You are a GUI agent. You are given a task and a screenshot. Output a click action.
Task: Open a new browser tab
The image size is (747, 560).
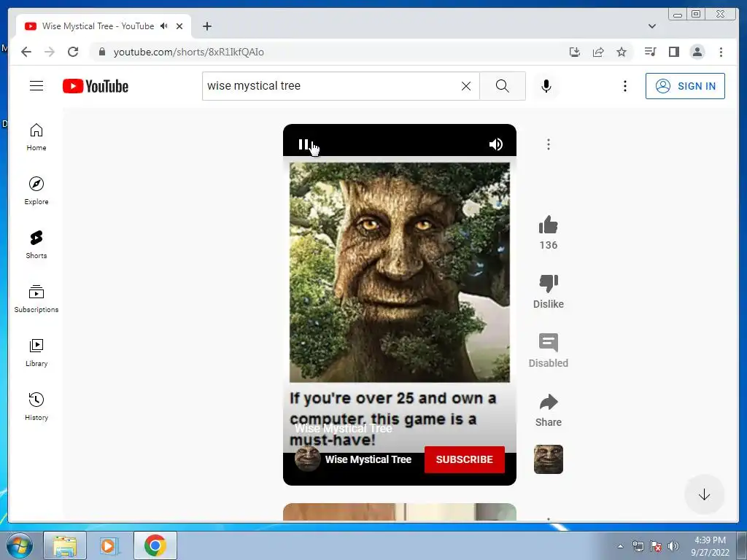[206, 26]
